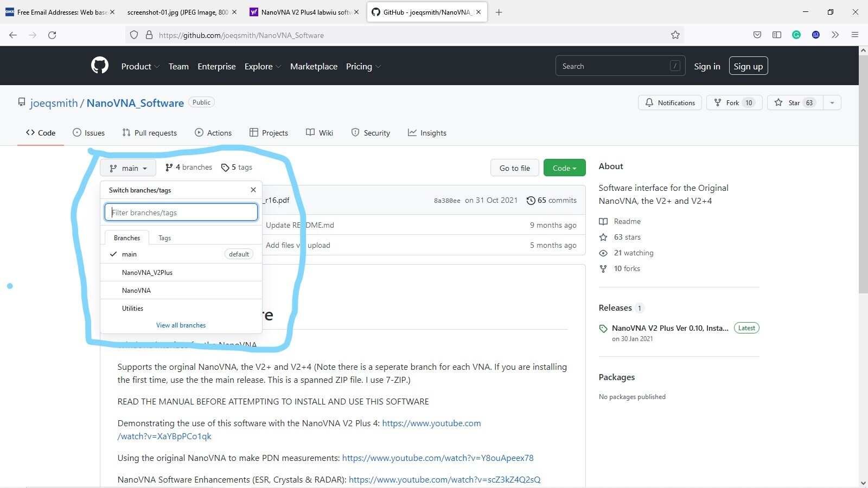This screenshot has height=488, width=868.
Task: Open the main branch selector dropdown
Action: point(128,168)
